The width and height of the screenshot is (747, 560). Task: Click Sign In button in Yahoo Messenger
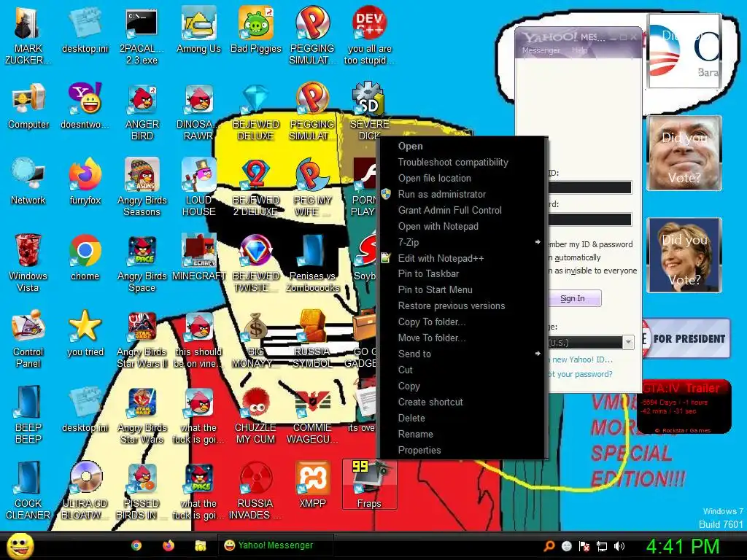573,298
